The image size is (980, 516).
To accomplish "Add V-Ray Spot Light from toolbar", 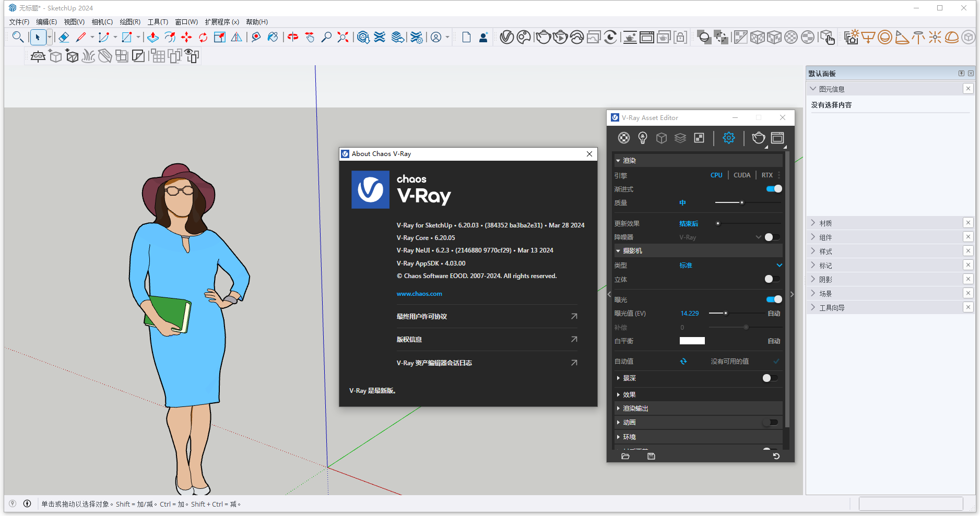I will tap(902, 37).
